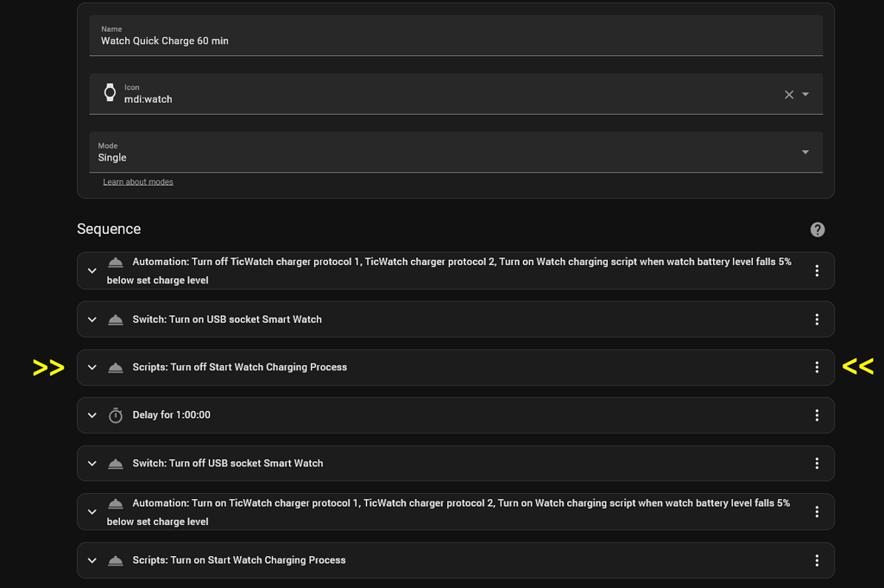This screenshot has width=884, height=588.
Task: Click the Learn about modes link
Action: (x=137, y=181)
